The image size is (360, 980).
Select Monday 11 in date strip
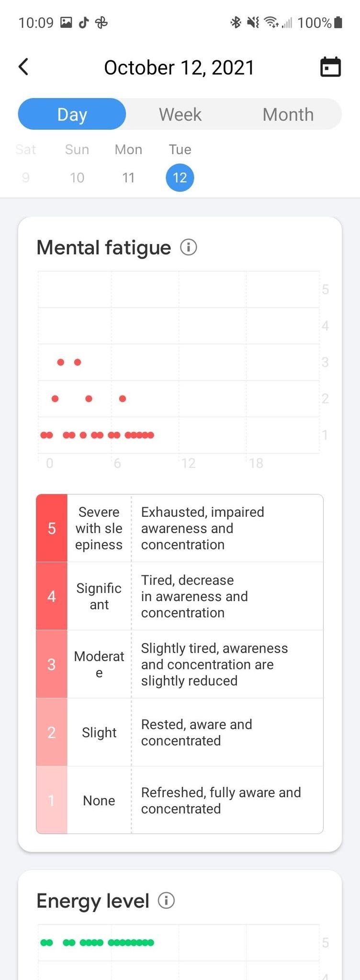128,164
